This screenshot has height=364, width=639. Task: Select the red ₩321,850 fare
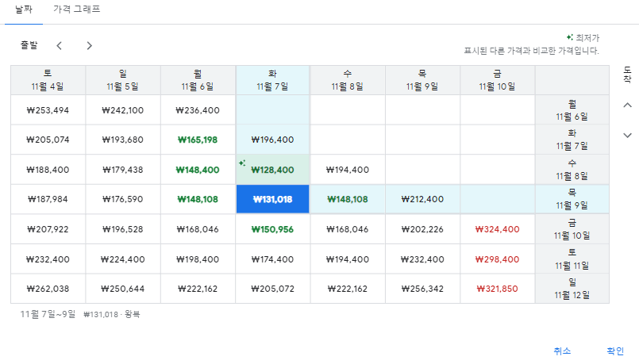(498, 289)
